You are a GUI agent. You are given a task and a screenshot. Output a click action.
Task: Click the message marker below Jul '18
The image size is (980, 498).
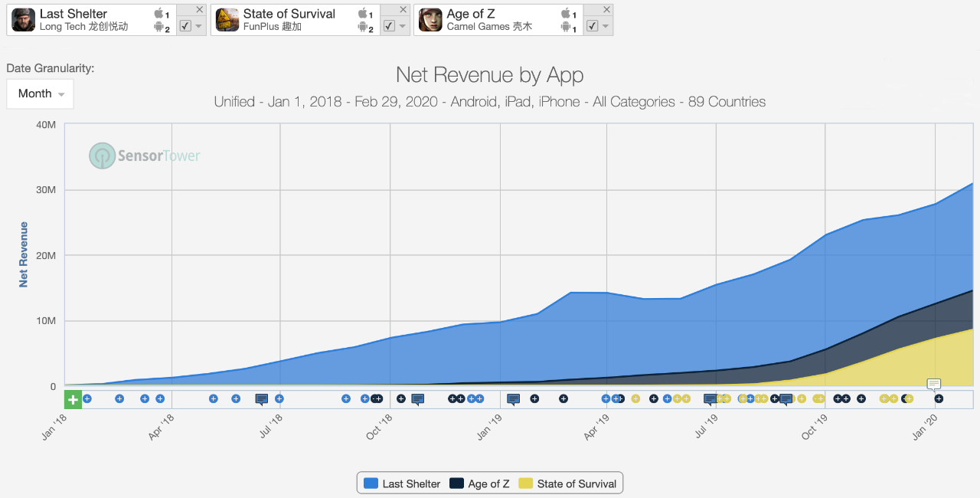(x=262, y=398)
